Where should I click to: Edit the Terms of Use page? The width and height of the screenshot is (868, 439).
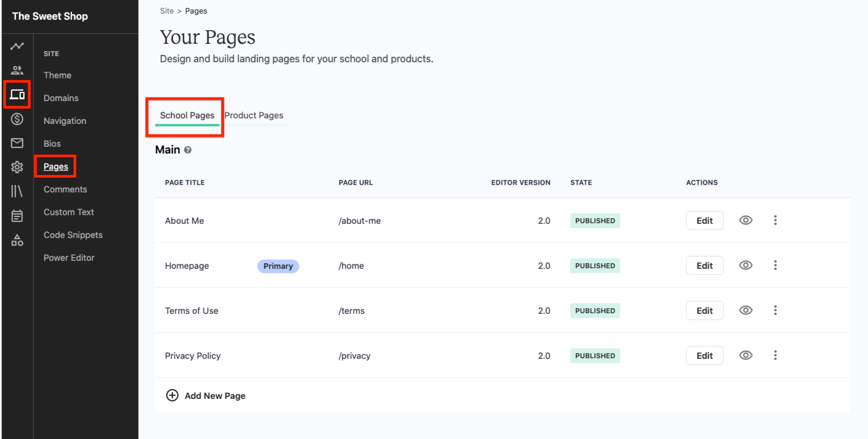pyautogui.click(x=705, y=311)
